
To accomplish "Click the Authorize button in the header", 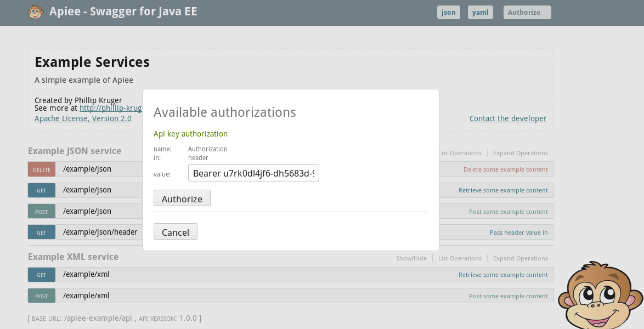I will point(527,12).
